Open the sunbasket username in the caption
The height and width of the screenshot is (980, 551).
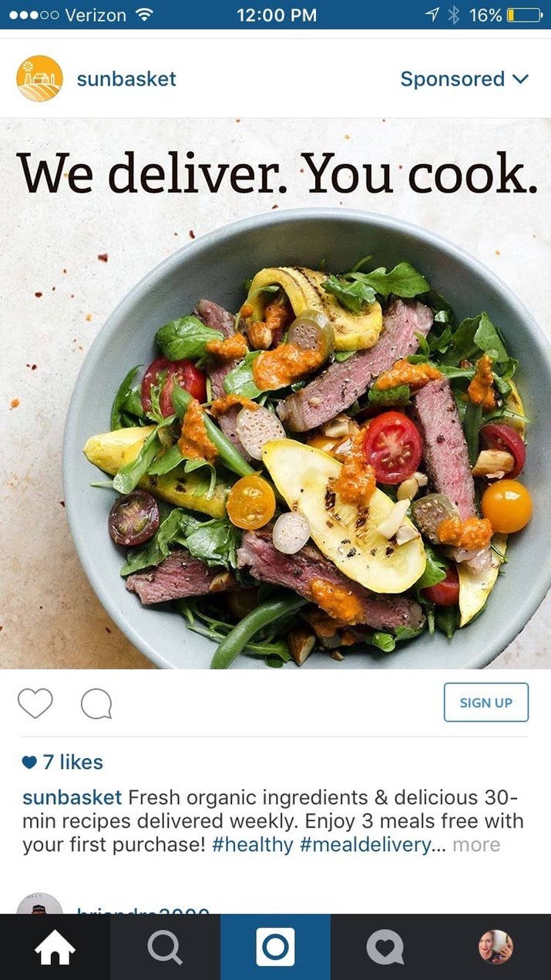(x=72, y=797)
